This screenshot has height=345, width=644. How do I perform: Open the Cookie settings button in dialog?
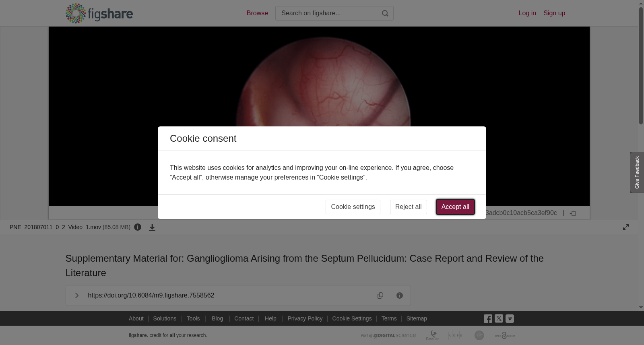click(353, 207)
